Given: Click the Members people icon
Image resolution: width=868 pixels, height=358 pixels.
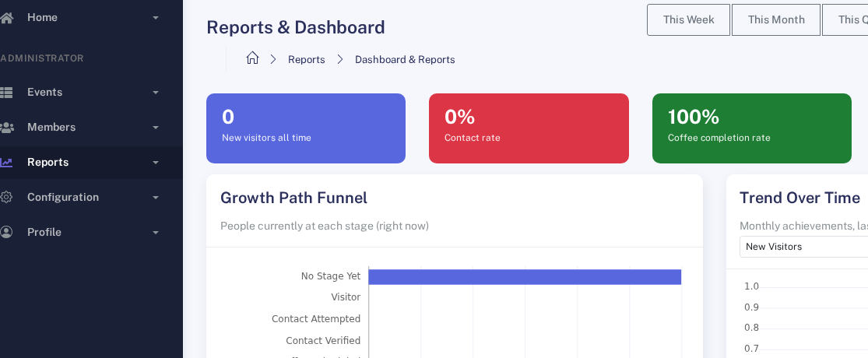Looking at the screenshot, I should tap(7, 128).
